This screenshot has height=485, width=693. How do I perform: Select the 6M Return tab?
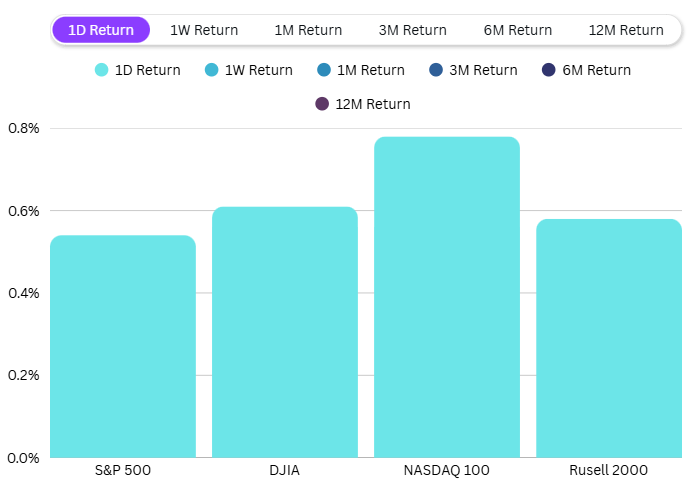click(x=518, y=30)
